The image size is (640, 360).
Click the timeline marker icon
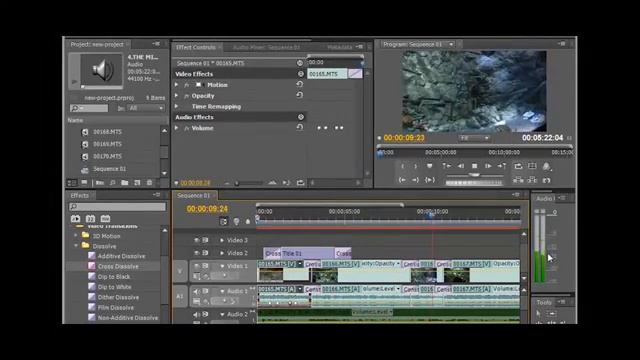click(x=248, y=222)
